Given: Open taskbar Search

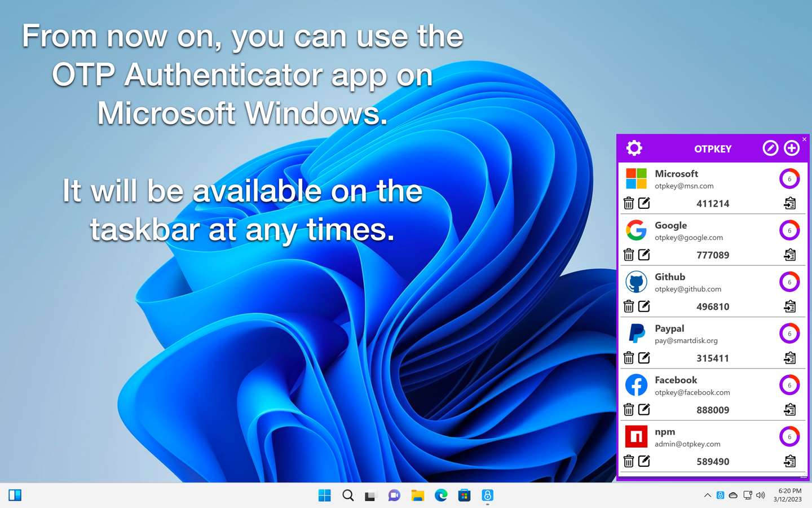Looking at the screenshot, I should [348, 496].
